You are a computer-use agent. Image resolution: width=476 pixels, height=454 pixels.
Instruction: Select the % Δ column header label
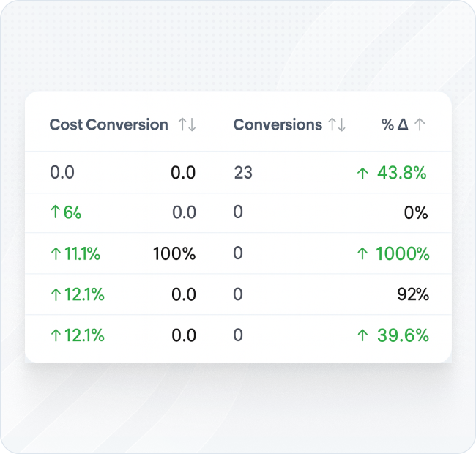coord(395,125)
